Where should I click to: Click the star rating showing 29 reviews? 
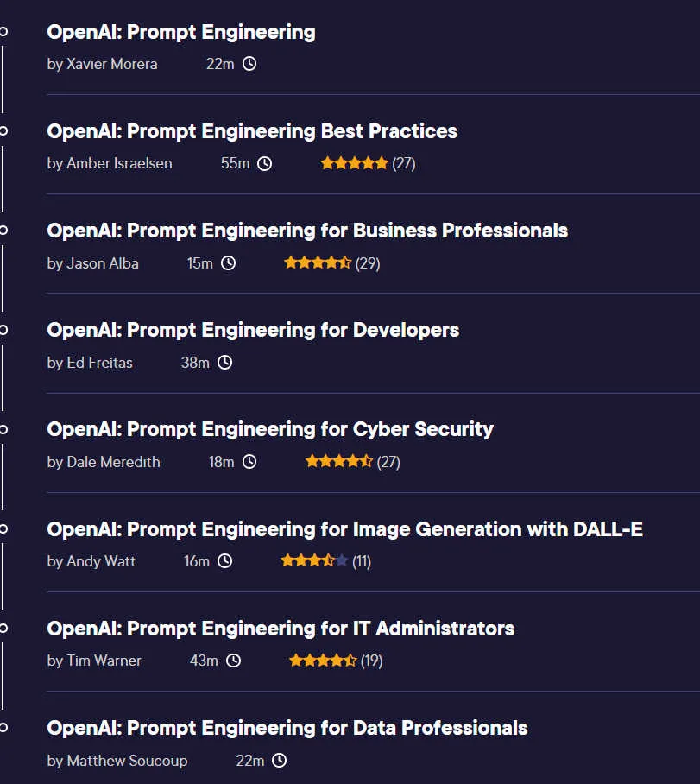tap(332, 263)
